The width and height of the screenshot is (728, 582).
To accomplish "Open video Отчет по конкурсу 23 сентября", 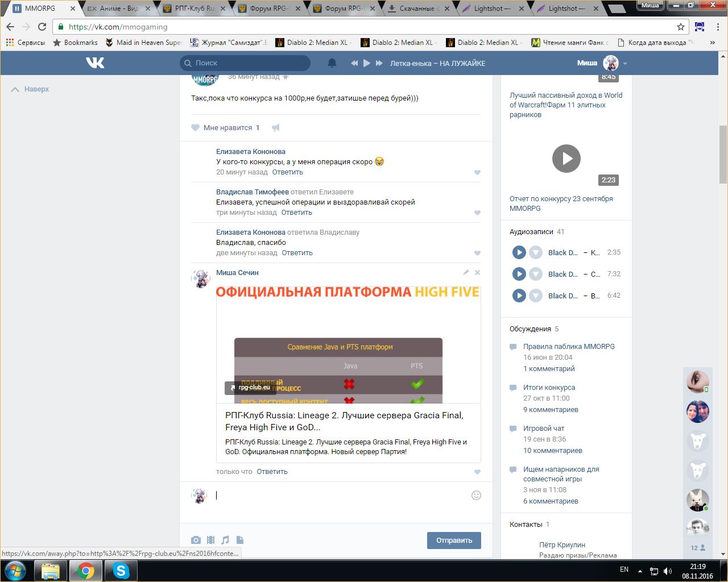I will [x=561, y=203].
